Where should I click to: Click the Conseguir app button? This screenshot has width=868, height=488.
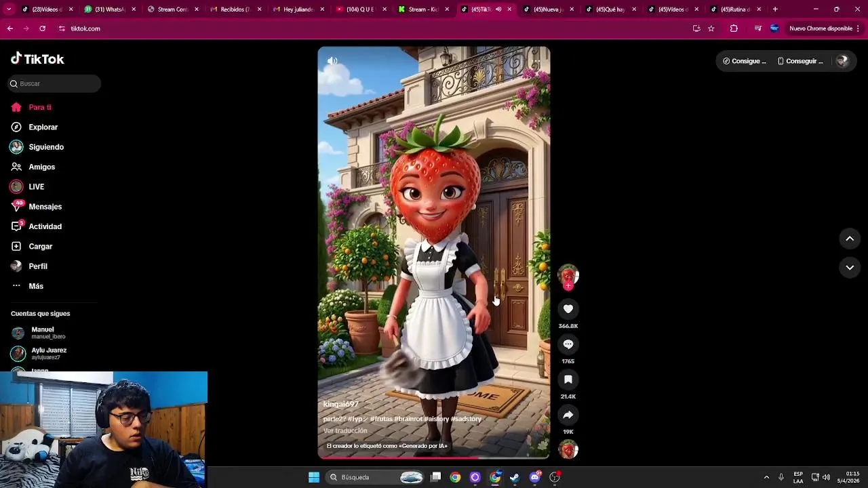point(800,61)
